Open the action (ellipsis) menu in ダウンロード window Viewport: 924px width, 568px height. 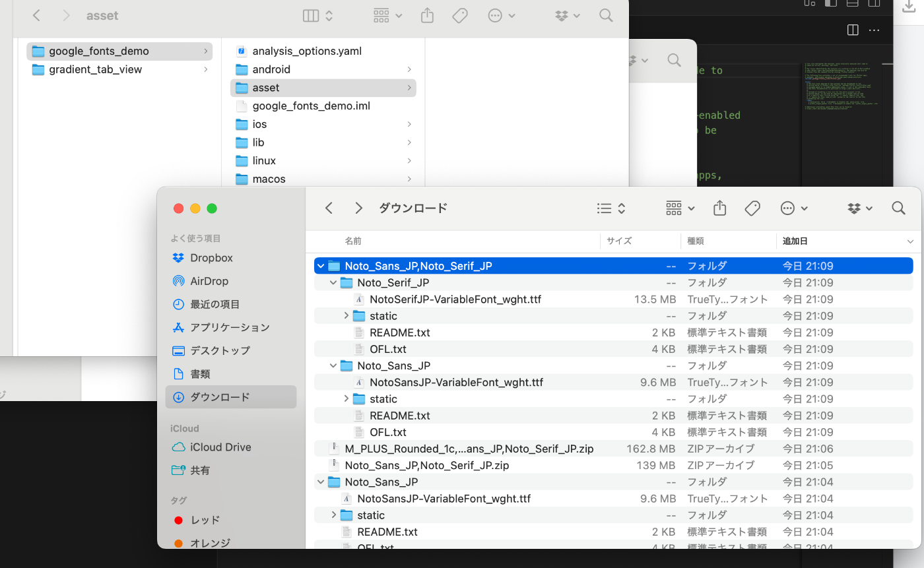[794, 208]
